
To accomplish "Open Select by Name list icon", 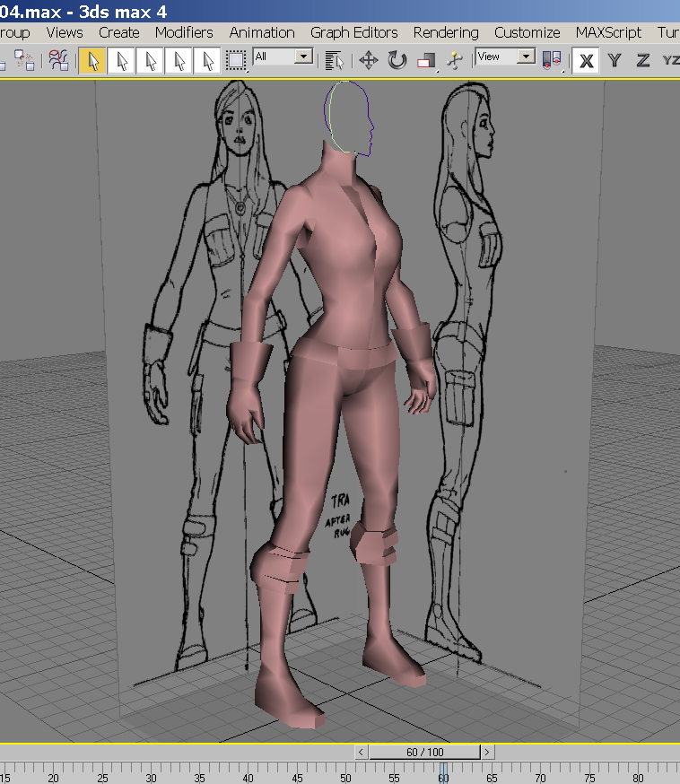I will [336, 60].
